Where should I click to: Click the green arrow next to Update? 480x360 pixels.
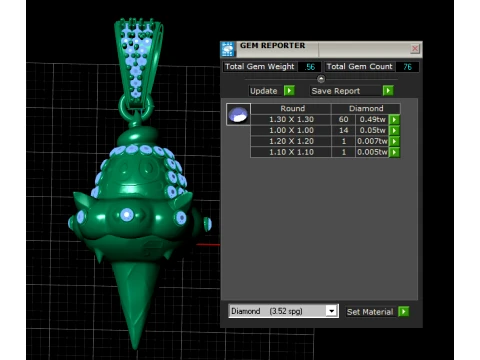click(x=289, y=91)
